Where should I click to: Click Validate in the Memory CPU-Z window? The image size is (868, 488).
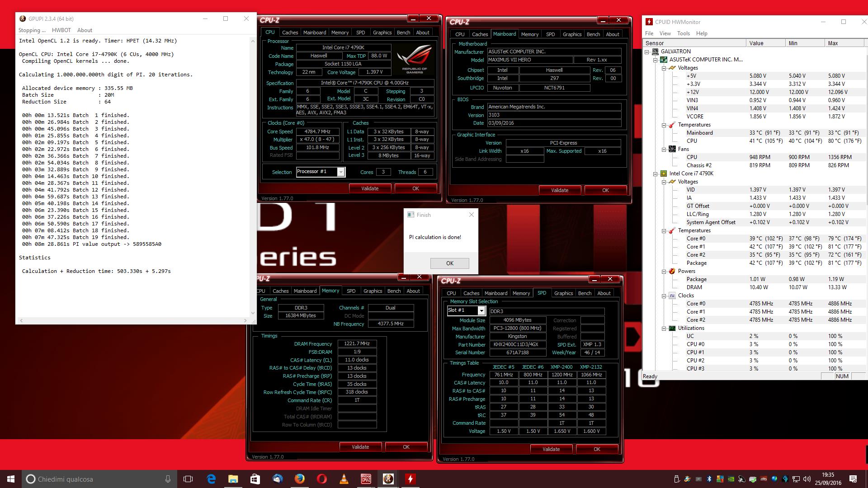[360, 447]
